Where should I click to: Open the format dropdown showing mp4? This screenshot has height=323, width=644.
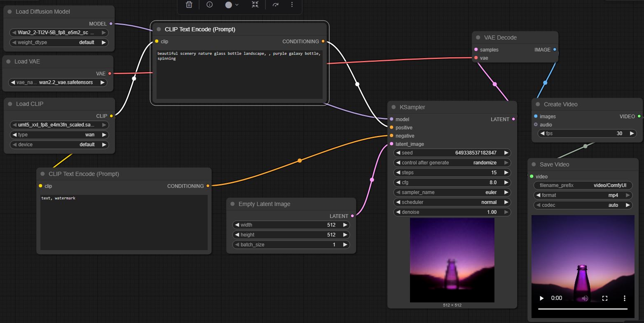(583, 195)
